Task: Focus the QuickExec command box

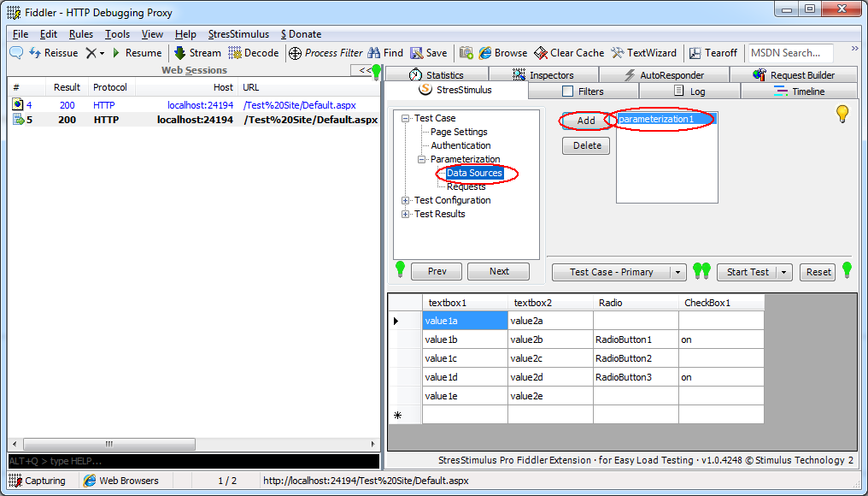Action: pos(194,461)
